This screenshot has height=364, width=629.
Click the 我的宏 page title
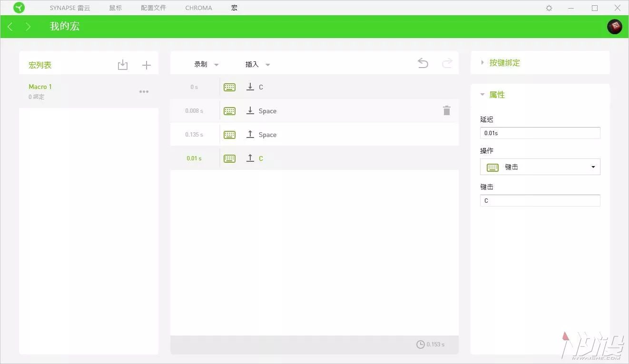(x=65, y=27)
